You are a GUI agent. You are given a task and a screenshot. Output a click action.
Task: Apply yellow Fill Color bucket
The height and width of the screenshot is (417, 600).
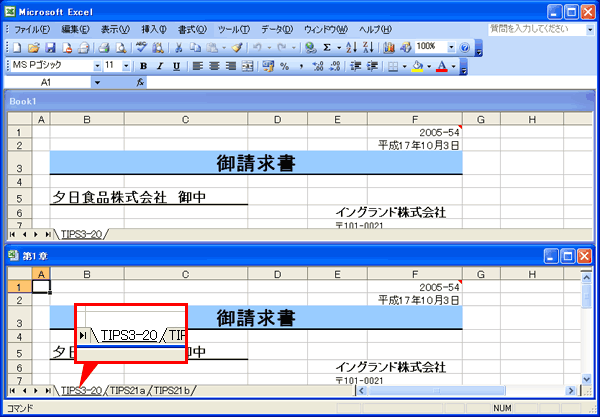click(417, 66)
